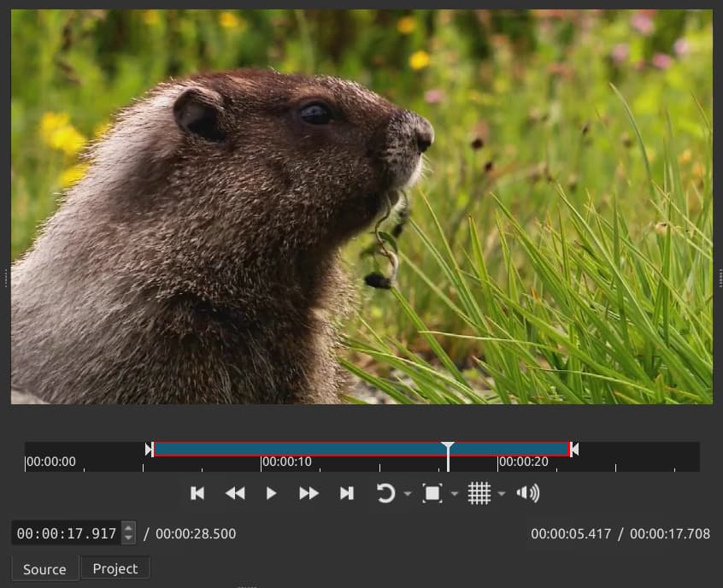Viewport: 723px width, 588px height.
Task: Increment timecode with the up stepper arrow
Action: (x=128, y=528)
